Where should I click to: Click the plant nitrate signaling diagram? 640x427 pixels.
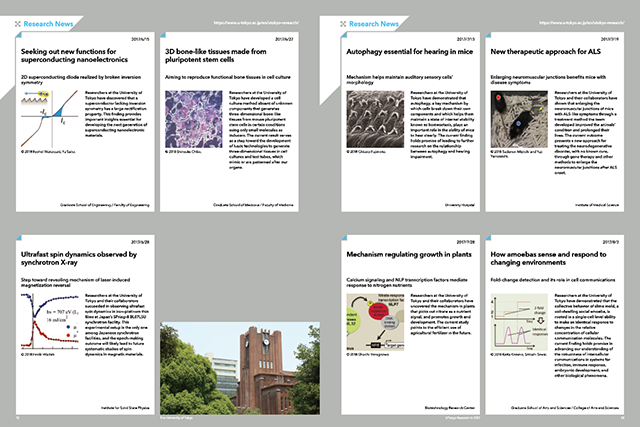(375, 322)
